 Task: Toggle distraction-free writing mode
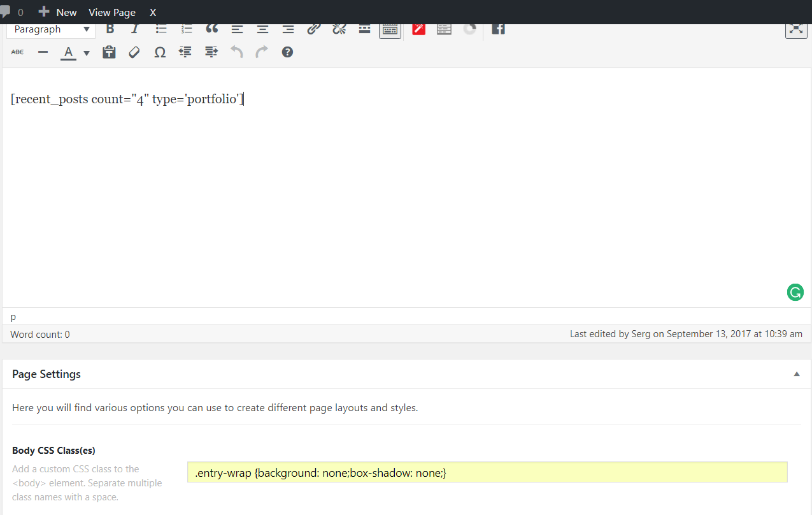click(x=796, y=29)
